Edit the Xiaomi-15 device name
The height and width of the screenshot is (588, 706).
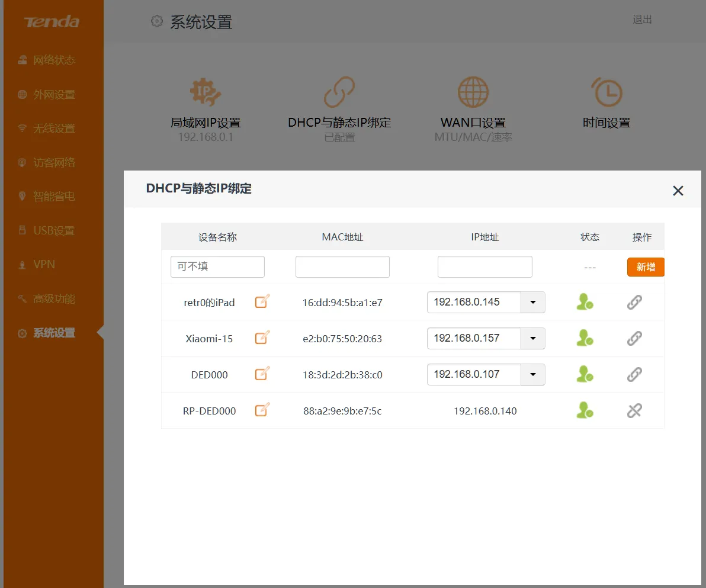tap(262, 338)
